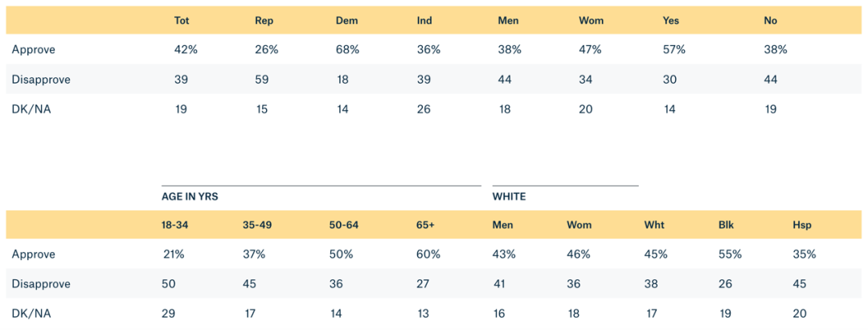Click the "Tot" column header
The height and width of the screenshot is (330, 868).
[182, 20]
